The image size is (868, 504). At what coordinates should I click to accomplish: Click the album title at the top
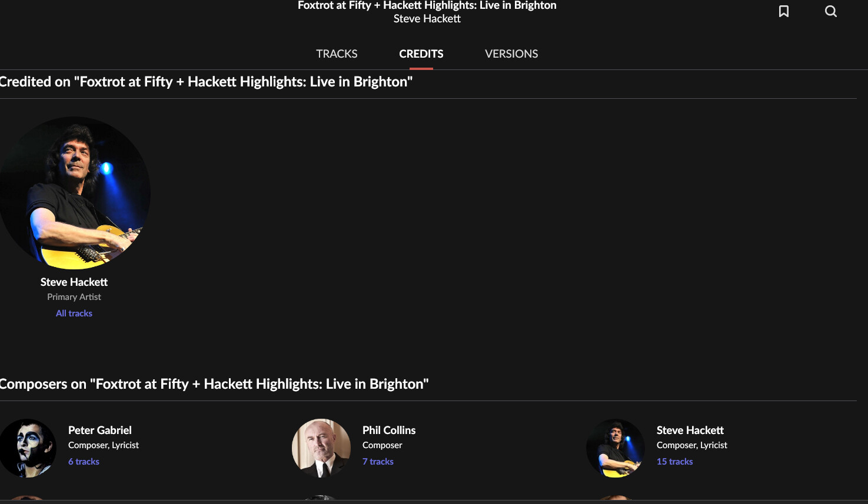(x=427, y=5)
